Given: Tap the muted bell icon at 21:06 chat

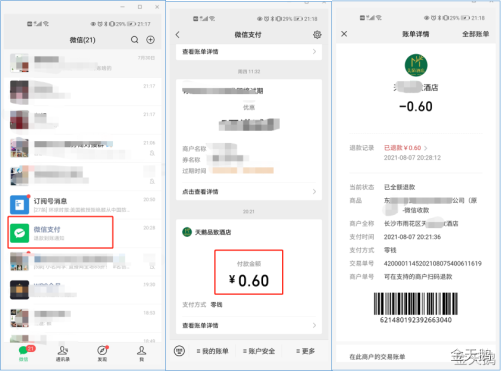Looking at the screenshot, I should [x=152, y=153].
